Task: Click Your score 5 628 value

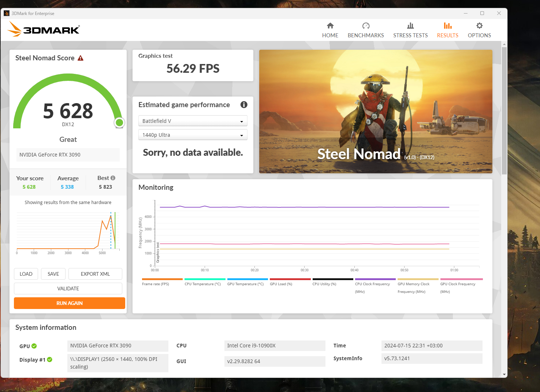Action: coord(29,187)
